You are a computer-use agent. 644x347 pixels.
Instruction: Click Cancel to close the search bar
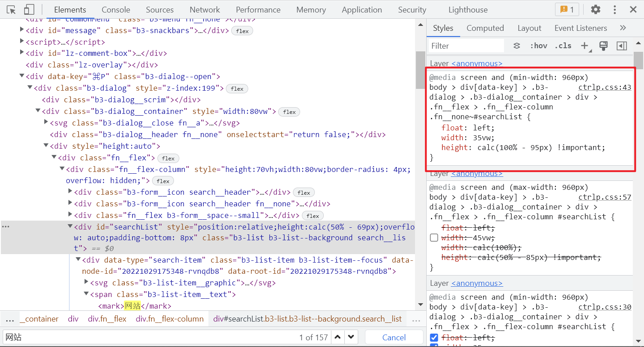tap(393, 337)
